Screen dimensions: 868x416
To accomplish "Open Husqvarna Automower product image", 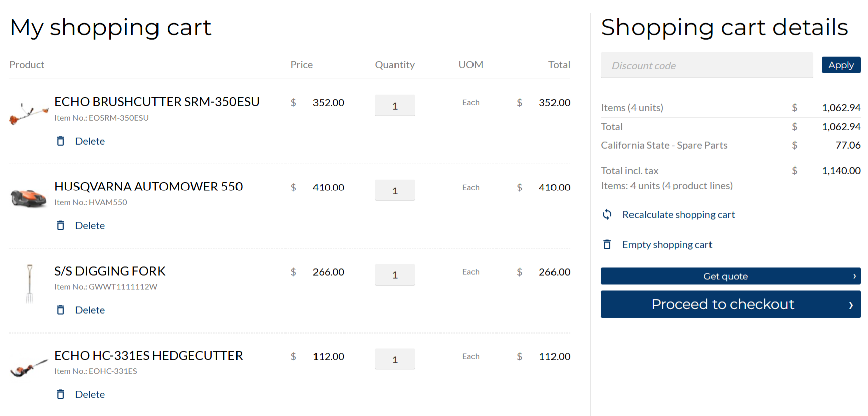I will tap(29, 197).
